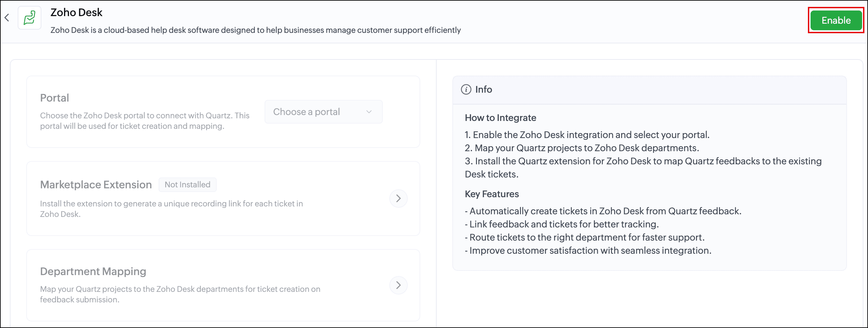Click the Marketplace Extension heading
Screen dimensions: 868x328
96,185
